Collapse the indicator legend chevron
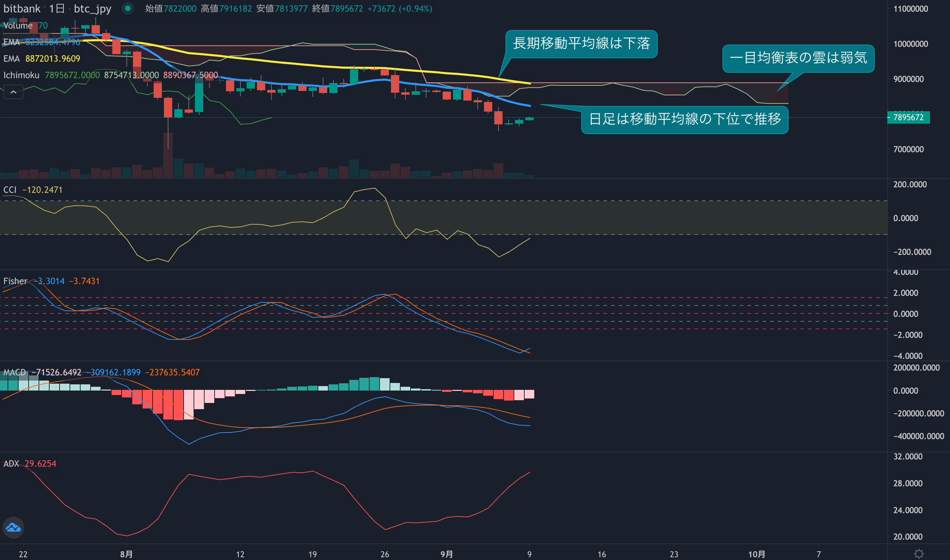 [x=13, y=92]
